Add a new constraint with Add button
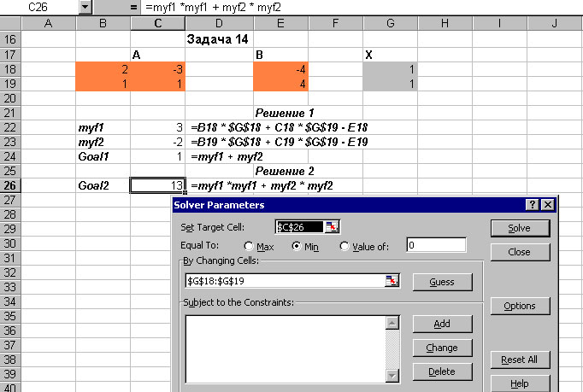This screenshot has width=583, height=392. pos(442,324)
